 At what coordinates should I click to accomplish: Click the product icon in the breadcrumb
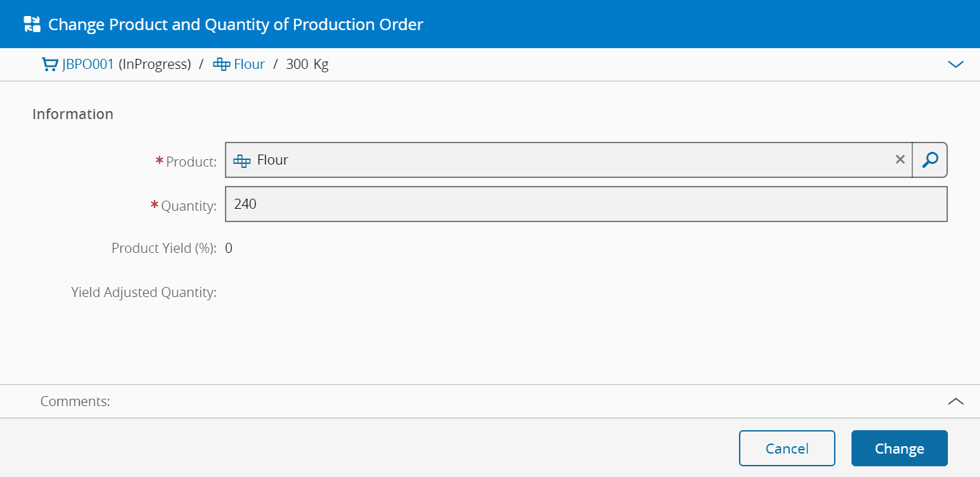point(222,64)
